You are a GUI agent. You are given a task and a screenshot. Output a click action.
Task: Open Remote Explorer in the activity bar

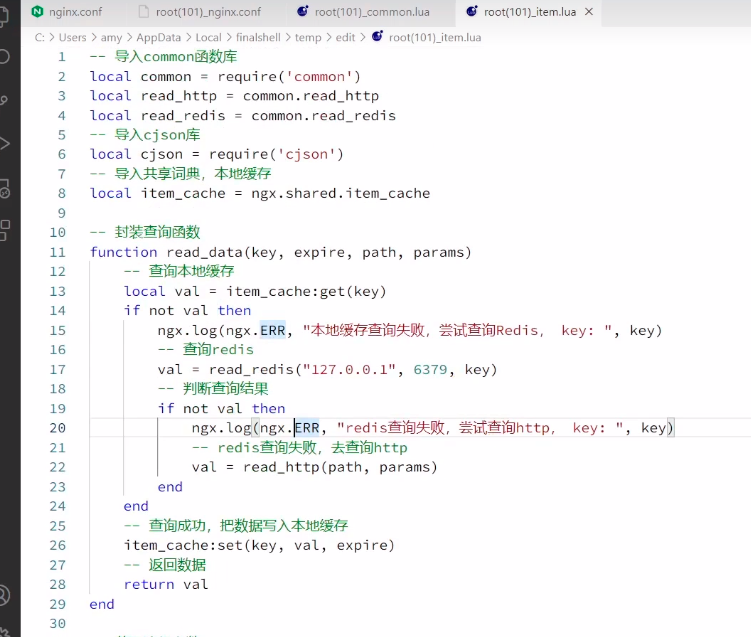pyautogui.click(x=4, y=189)
